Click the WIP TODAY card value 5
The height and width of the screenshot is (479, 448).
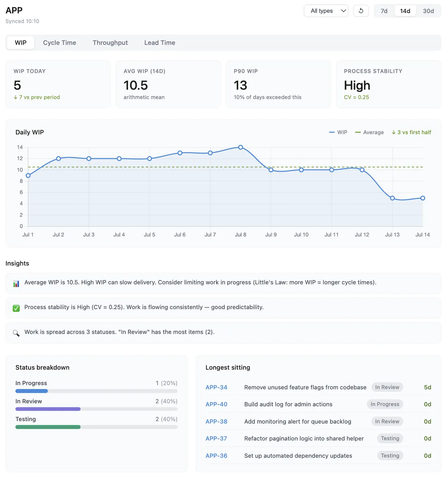click(x=17, y=85)
